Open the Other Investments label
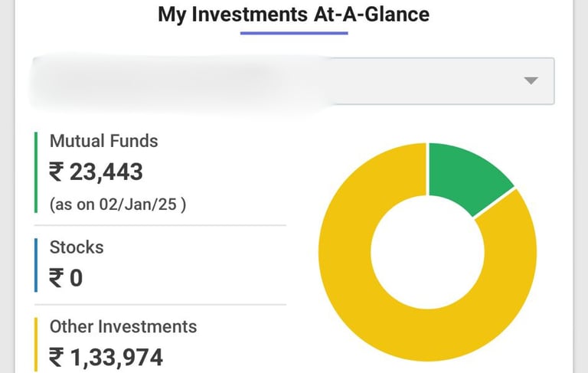 point(123,326)
